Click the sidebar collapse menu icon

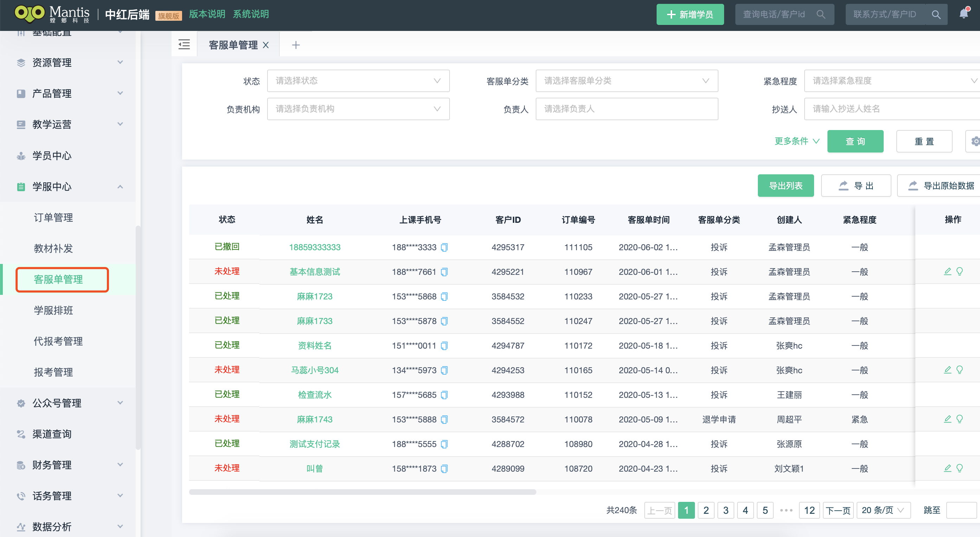184,45
